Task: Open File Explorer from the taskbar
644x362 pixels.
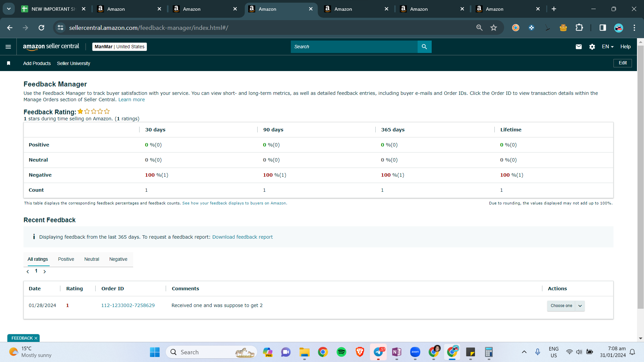Action: 304,352
